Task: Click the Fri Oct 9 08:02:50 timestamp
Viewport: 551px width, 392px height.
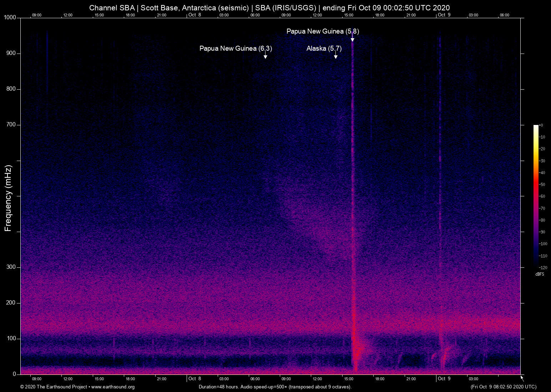Action: pos(503,387)
